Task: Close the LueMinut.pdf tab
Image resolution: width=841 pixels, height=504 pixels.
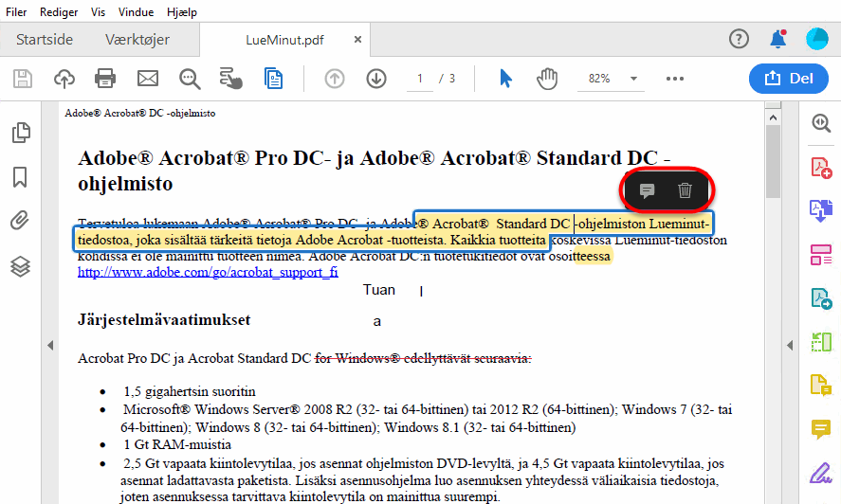Action: tap(357, 40)
